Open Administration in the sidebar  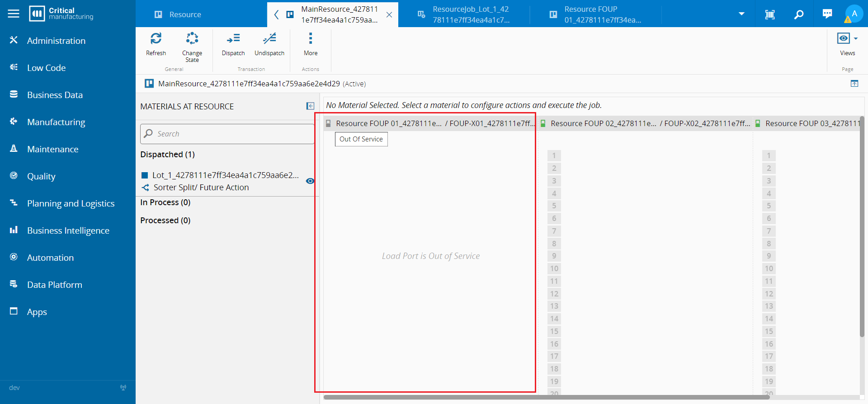pyautogui.click(x=68, y=41)
